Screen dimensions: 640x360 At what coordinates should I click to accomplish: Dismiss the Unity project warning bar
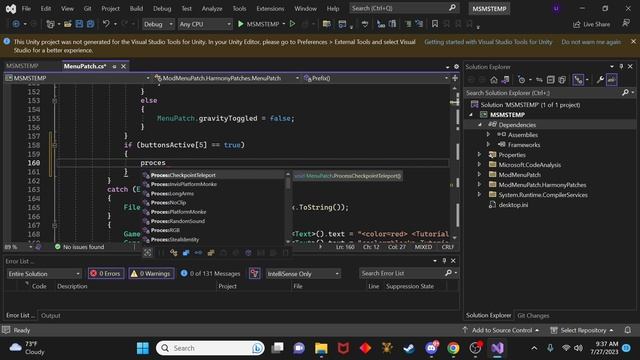coord(633,42)
